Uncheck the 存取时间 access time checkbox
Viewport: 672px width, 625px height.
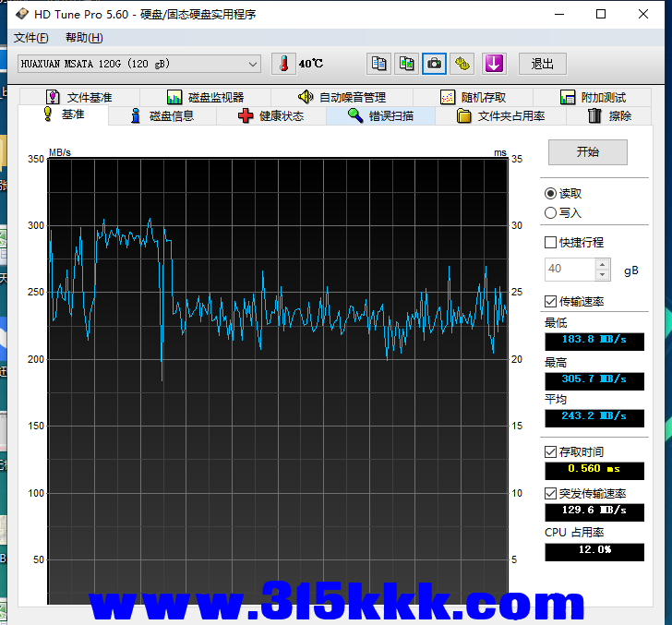(x=551, y=452)
